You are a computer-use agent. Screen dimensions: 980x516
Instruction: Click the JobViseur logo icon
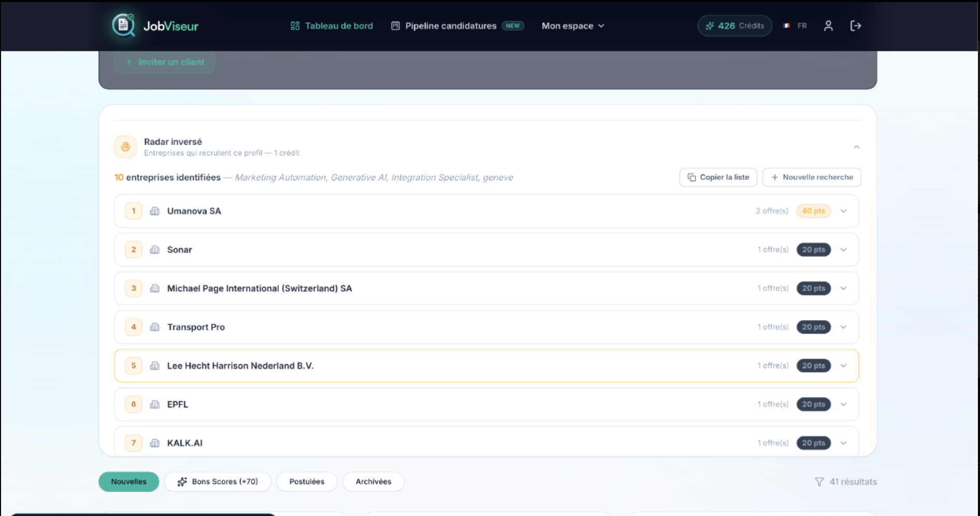click(124, 25)
